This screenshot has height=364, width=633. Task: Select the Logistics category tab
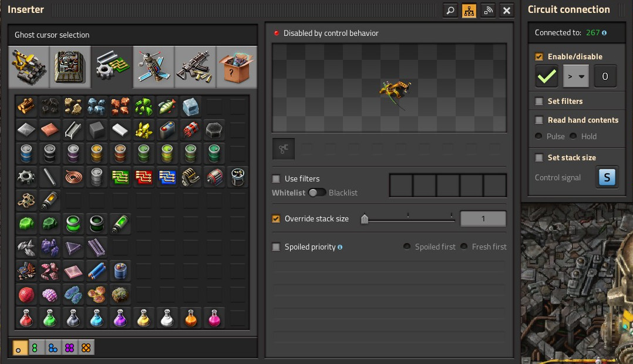coord(29,67)
